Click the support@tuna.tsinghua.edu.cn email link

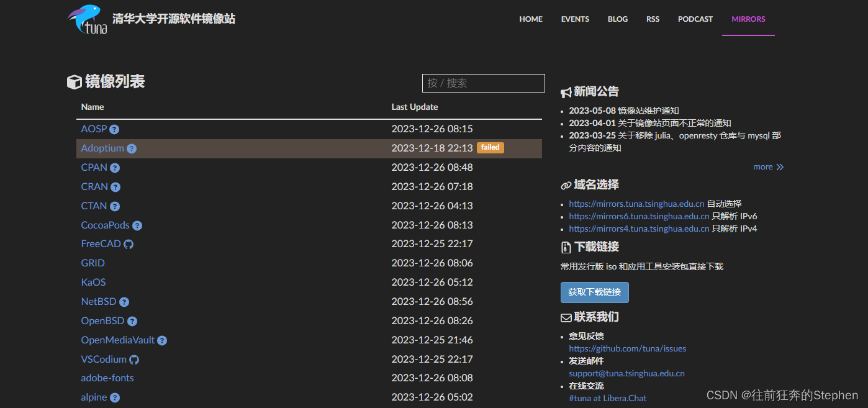click(626, 374)
